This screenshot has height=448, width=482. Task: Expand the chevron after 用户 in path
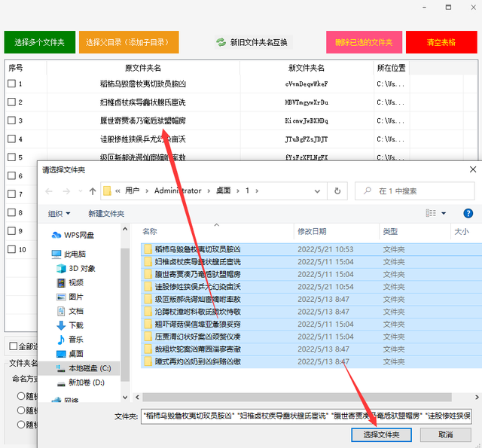tap(147, 191)
